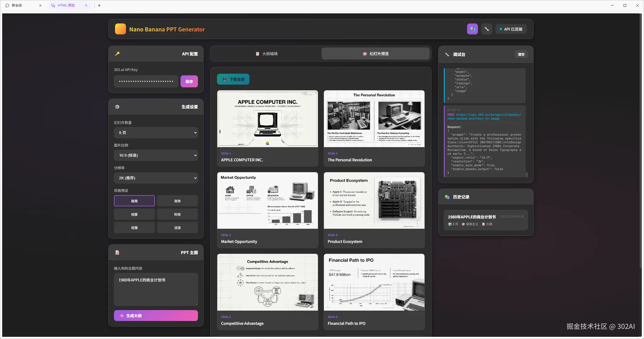Click the purple history icon in header
644x339 pixels.
coord(472,29)
